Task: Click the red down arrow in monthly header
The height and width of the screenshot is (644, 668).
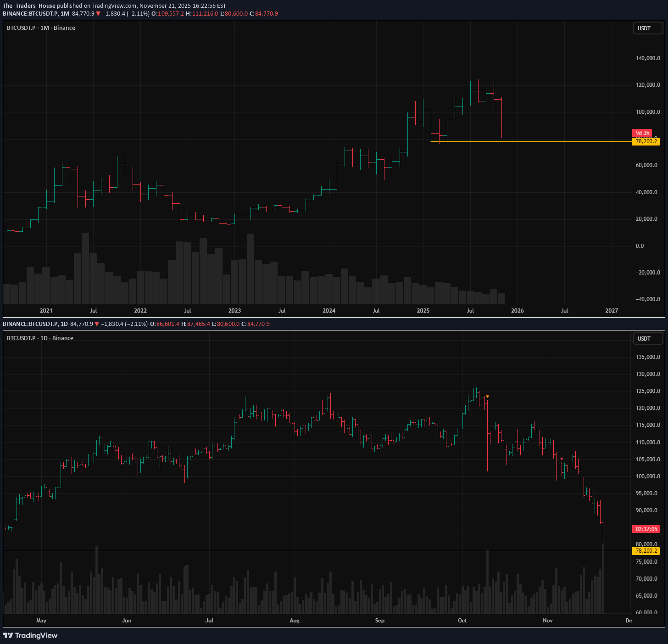Action: click(x=98, y=14)
